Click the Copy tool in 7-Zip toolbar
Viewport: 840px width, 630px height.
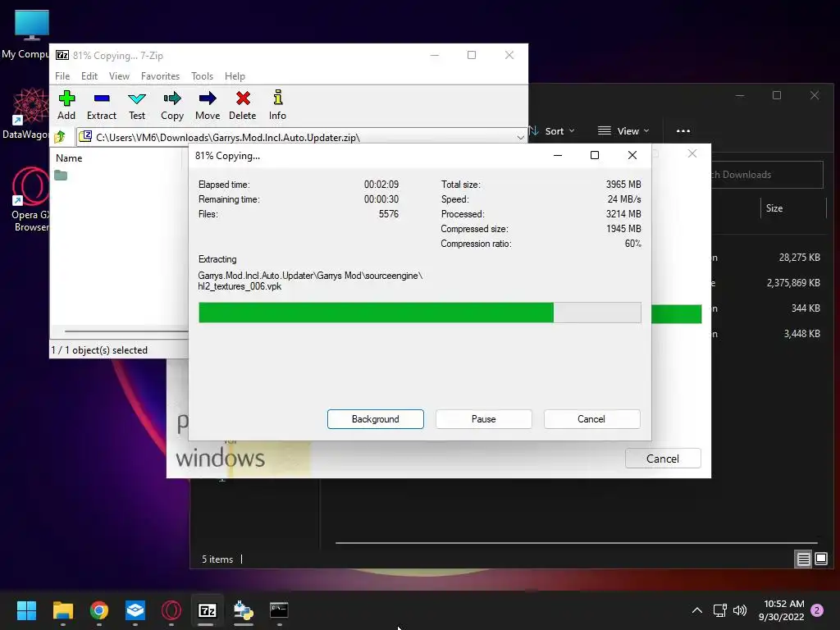[172, 105]
